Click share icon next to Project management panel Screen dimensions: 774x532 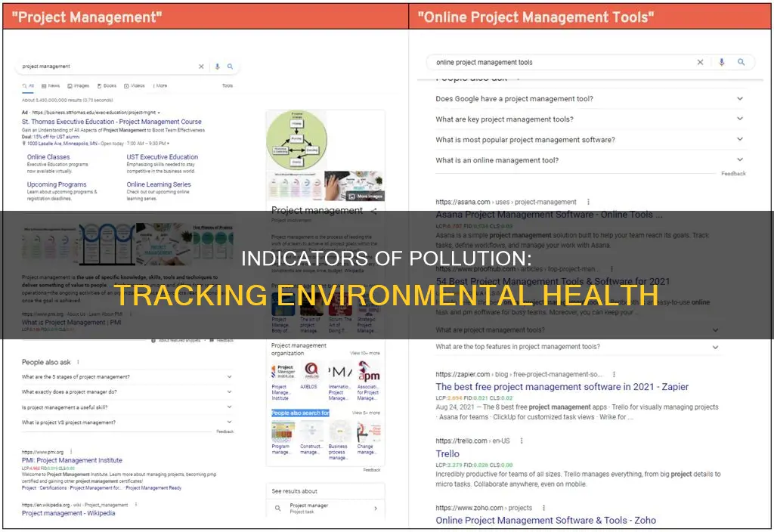(x=373, y=212)
